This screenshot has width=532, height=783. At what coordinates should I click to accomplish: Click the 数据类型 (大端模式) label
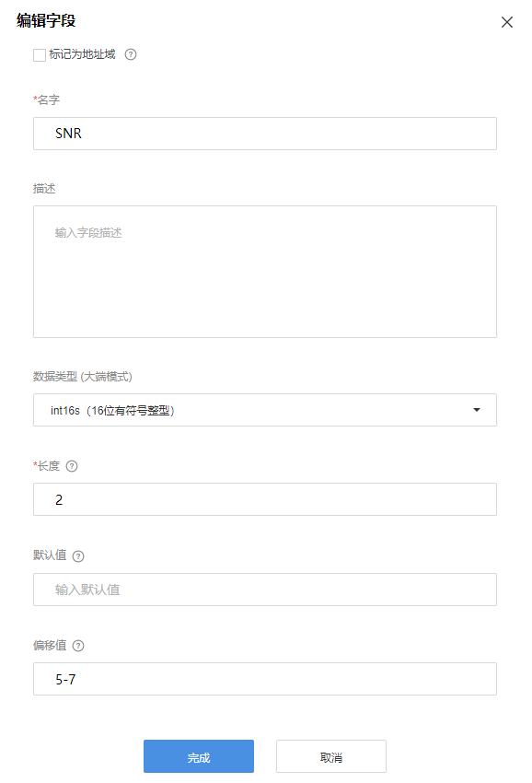83,377
